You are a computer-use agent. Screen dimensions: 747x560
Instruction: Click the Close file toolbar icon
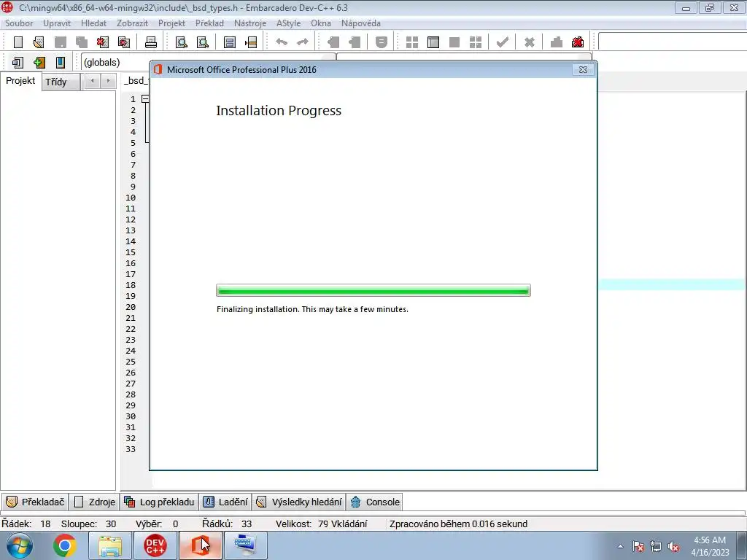point(102,42)
